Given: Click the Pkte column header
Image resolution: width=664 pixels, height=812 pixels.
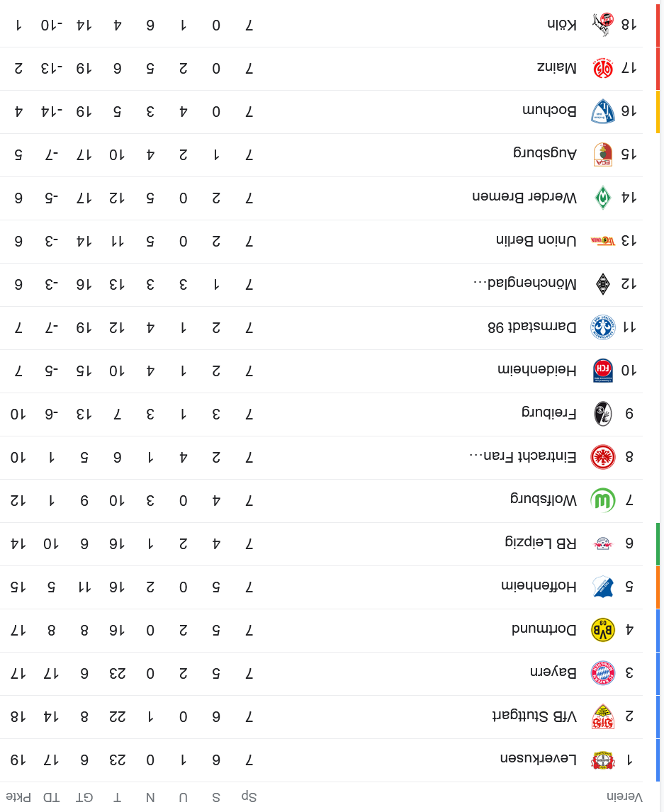Looking at the screenshot, I should 18,797.
